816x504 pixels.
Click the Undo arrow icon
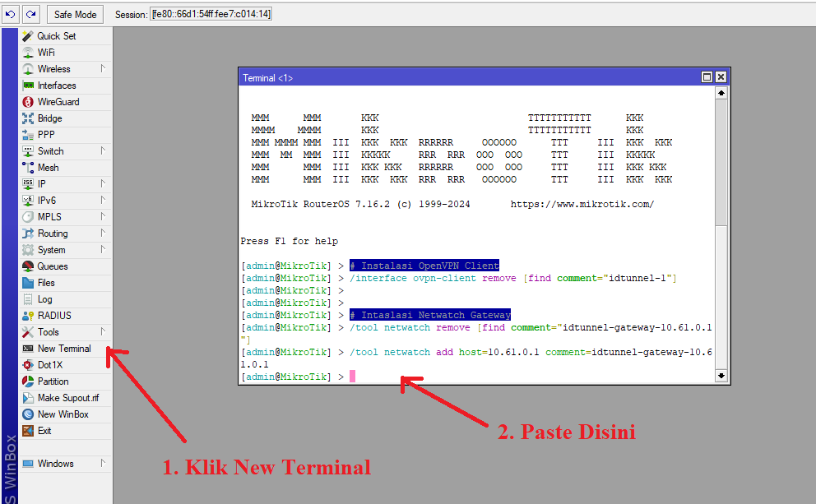coord(11,14)
